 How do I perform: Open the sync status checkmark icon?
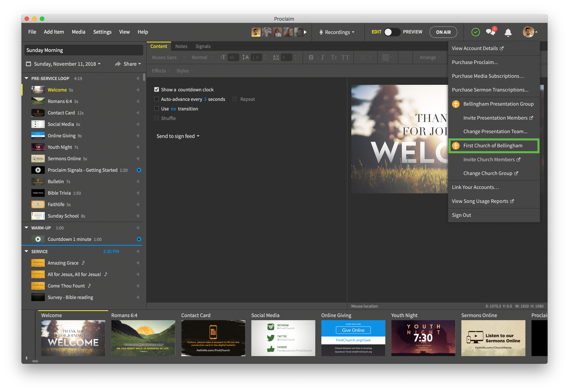coord(475,32)
